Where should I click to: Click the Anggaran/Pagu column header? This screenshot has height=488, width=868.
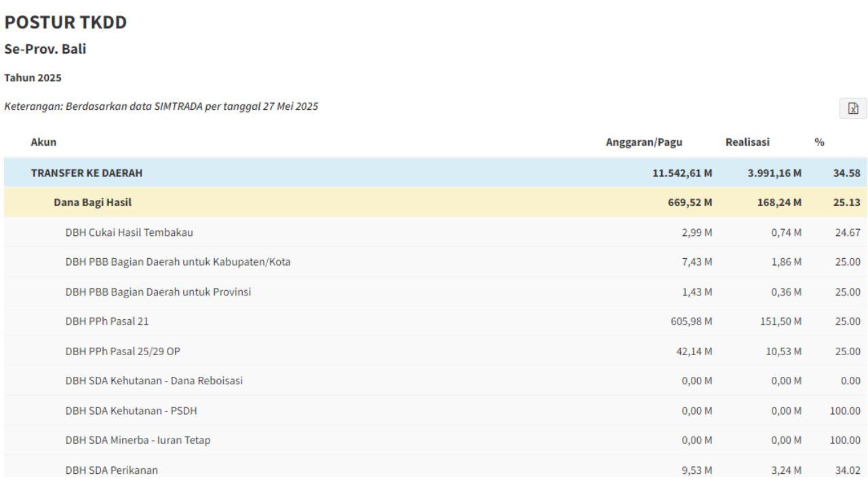click(x=644, y=142)
